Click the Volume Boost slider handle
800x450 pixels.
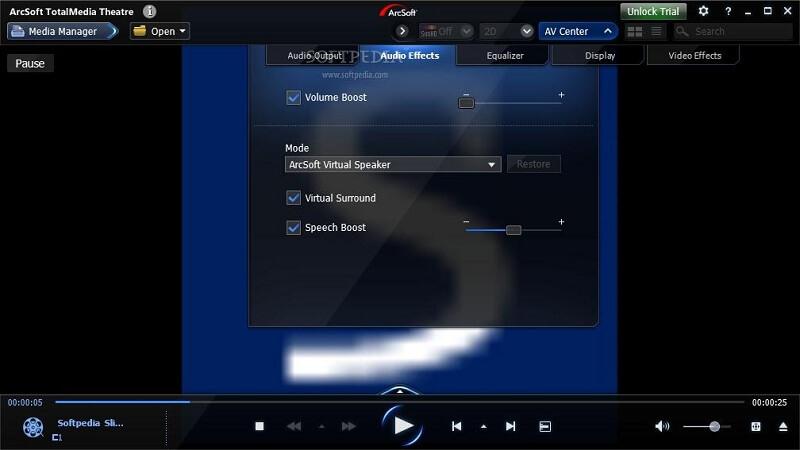click(x=466, y=103)
